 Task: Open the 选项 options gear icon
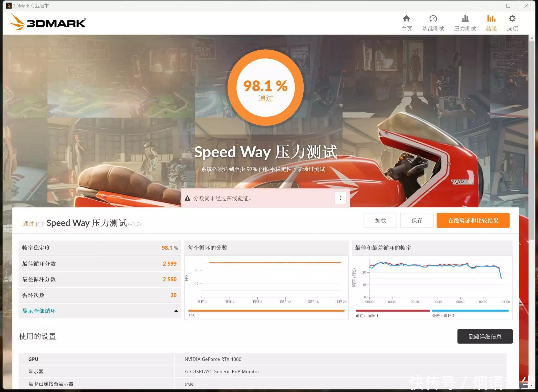pyautogui.click(x=512, y=18)
